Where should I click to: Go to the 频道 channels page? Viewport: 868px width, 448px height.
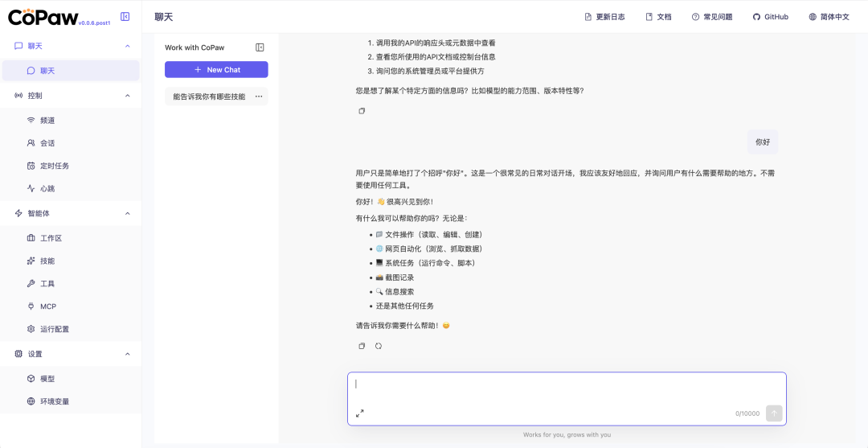71,120
